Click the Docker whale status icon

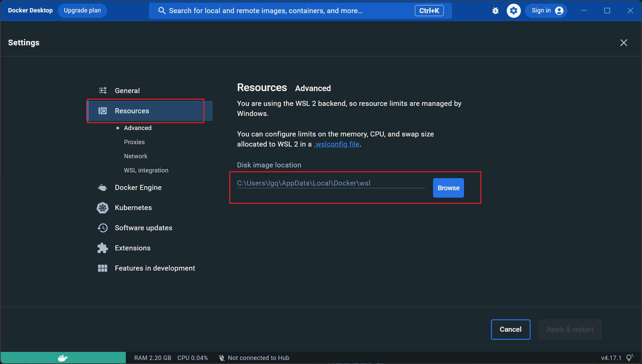63,358
